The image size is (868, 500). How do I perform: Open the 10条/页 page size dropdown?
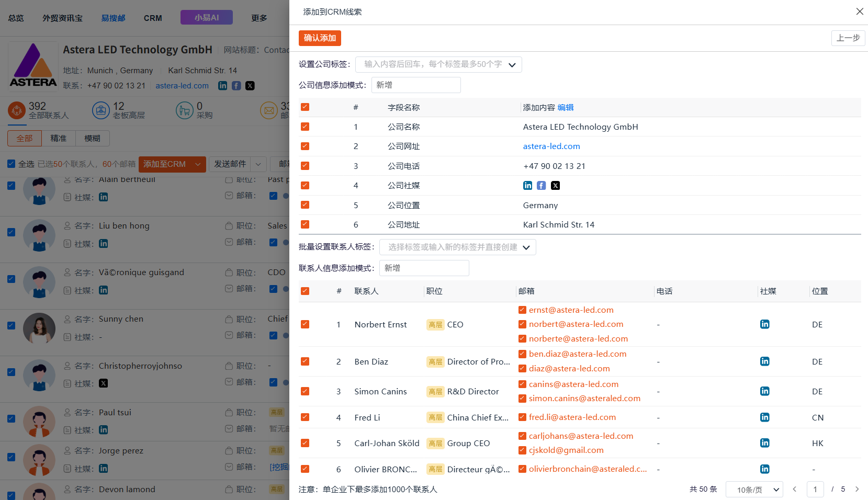click(x=754, y=489)
